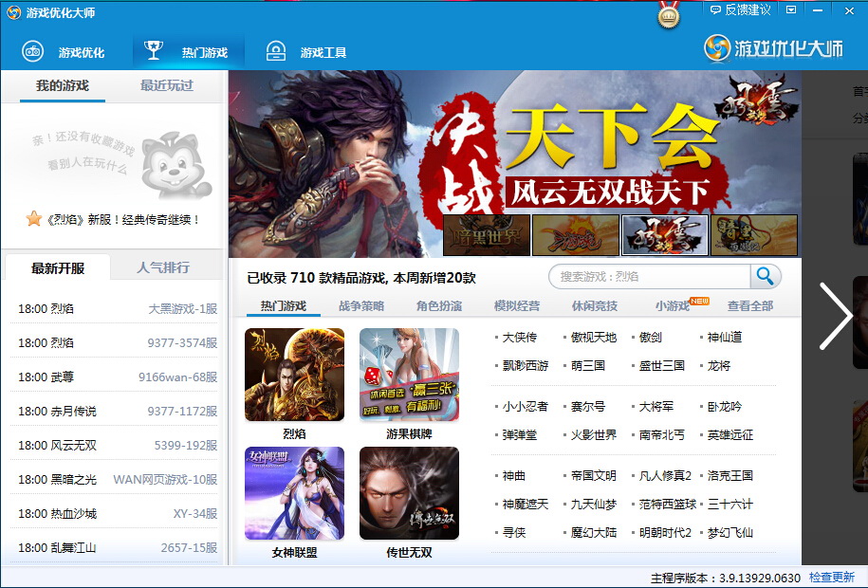The image size is (868, 588).
Task: Click the next-page right arrow
Action: 835,316
